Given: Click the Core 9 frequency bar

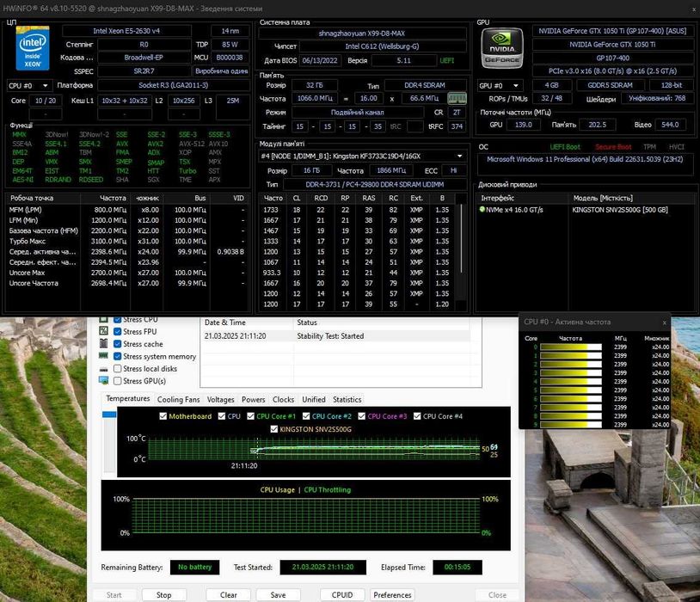Looking at the screenshot, I should click(570, 425).
